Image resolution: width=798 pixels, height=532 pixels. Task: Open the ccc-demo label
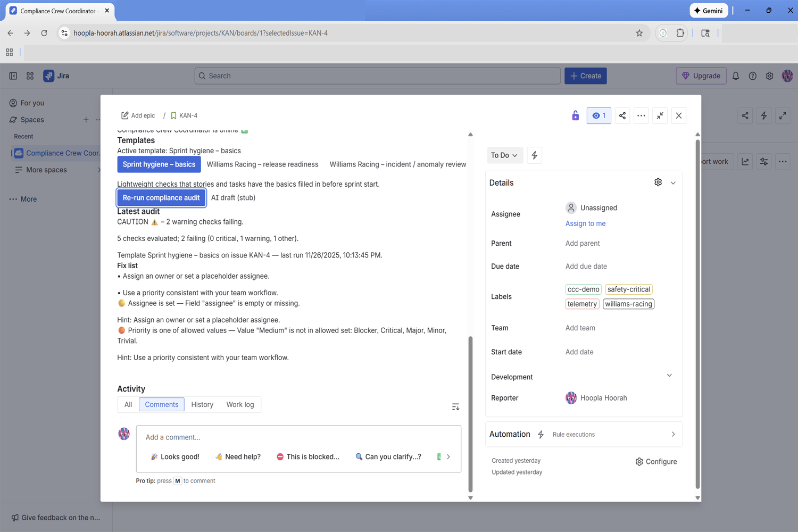(x=583, y=289)
